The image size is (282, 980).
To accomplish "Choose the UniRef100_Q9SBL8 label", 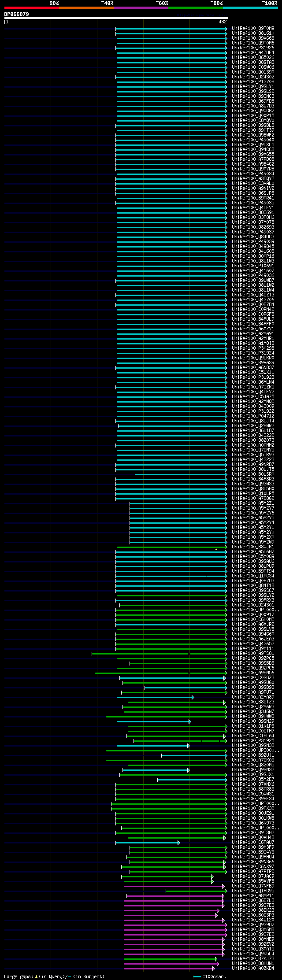I will 253,125.
